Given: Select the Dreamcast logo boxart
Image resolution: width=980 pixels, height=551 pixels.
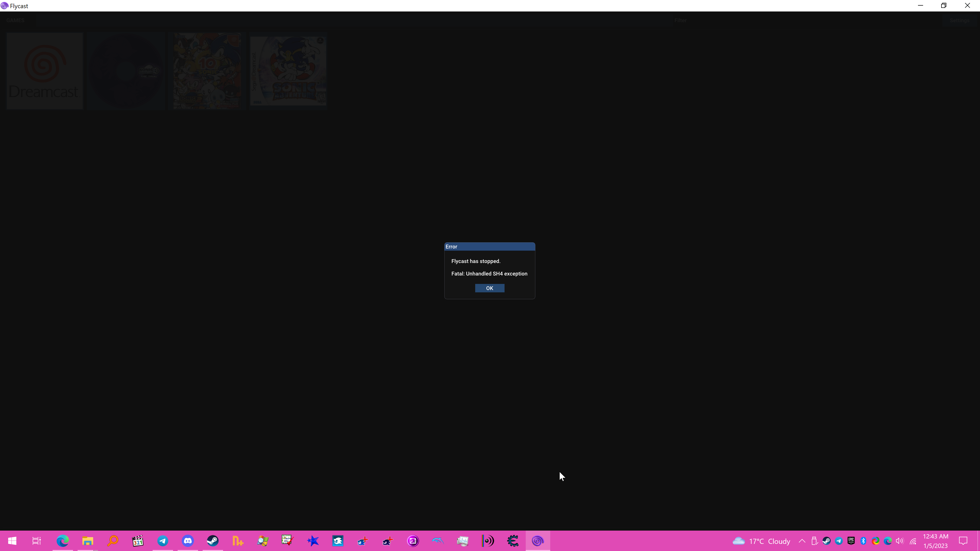Looking at the screenshot, I should (44, 71).
